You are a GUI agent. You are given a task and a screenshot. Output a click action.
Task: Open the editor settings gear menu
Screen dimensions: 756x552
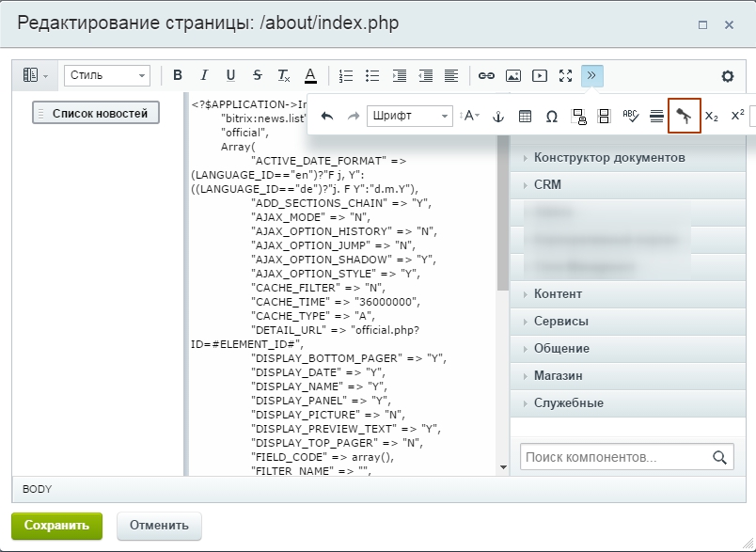[x=727, y=76]
